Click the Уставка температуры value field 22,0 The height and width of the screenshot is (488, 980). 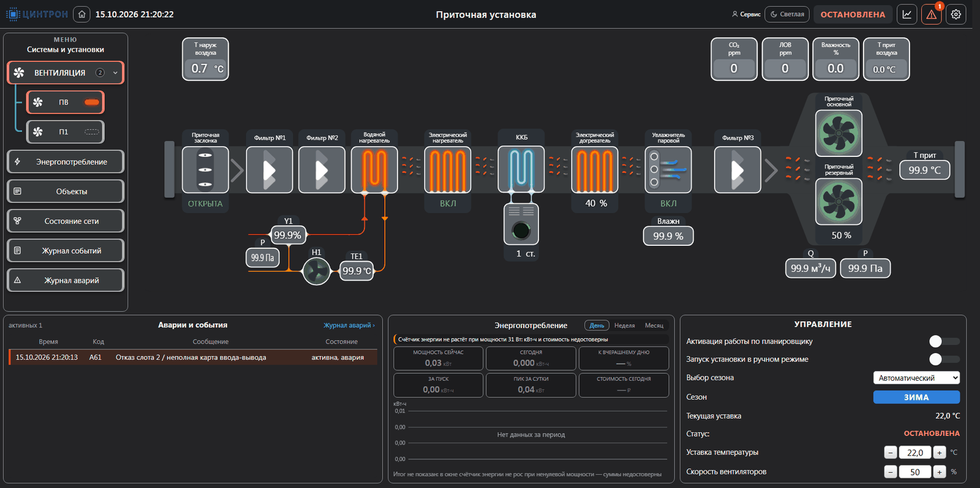pyautogui.click(x=915, y=452)
